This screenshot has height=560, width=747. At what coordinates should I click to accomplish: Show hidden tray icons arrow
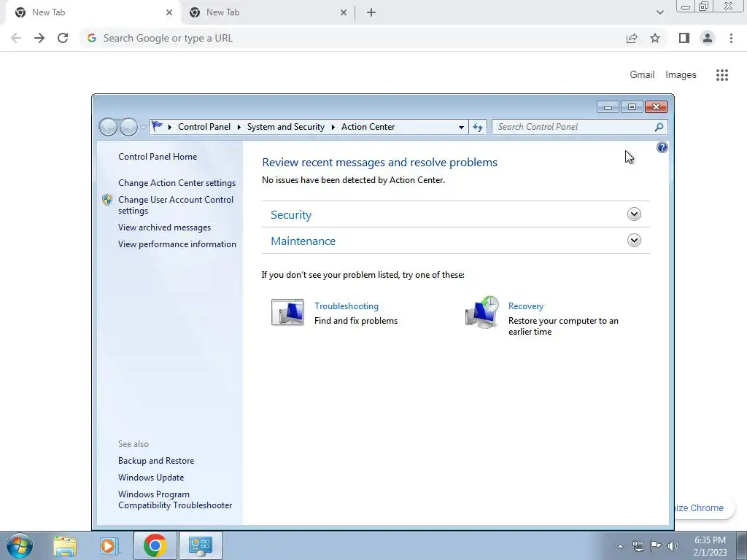coord(620,546)
